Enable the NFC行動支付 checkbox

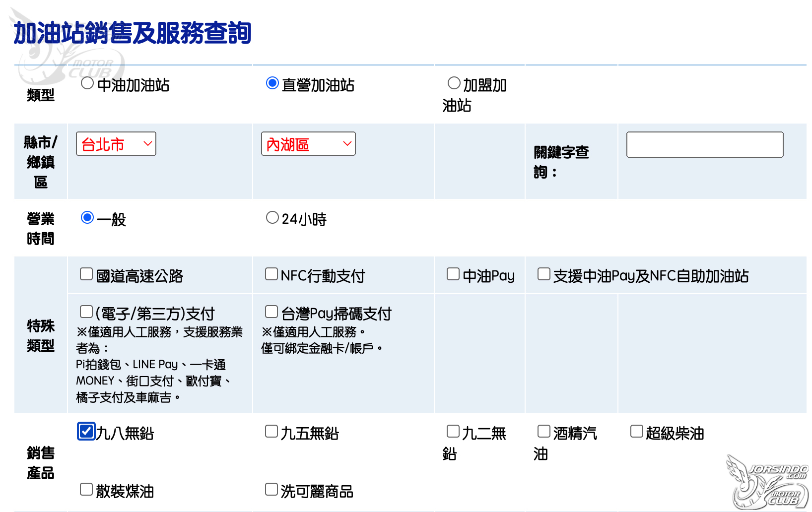point(271,274)
